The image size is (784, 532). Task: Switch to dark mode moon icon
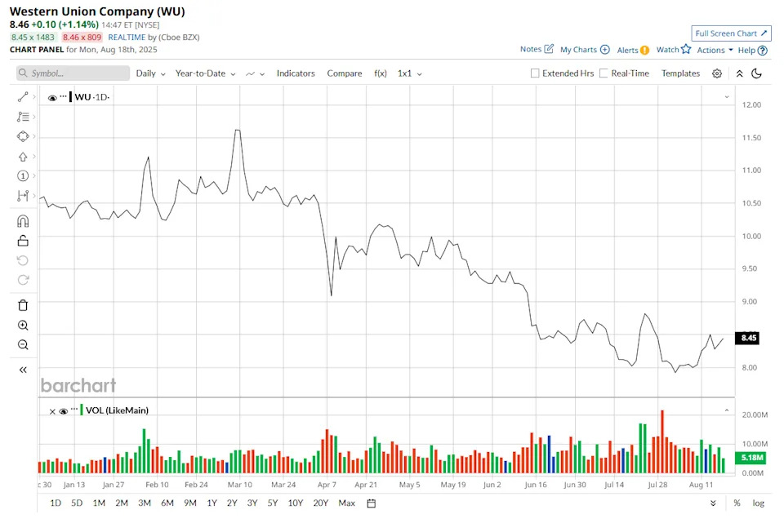[x=756, y=73]
